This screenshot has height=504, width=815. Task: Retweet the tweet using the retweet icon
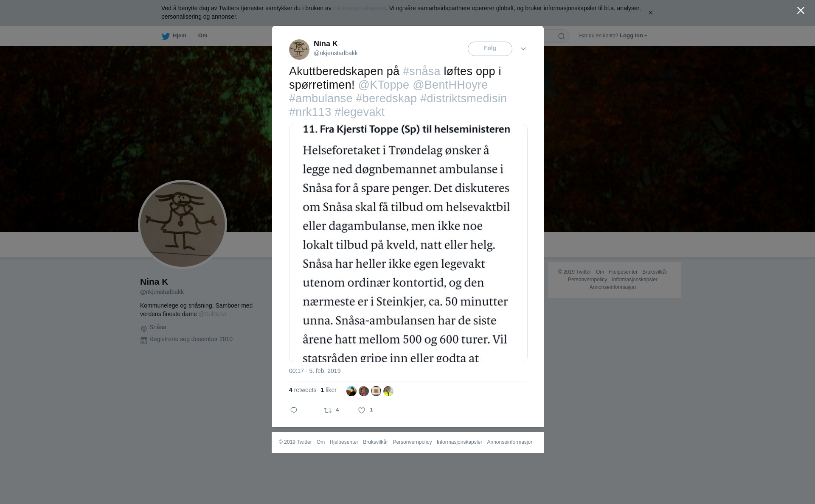tap(328, 410)
